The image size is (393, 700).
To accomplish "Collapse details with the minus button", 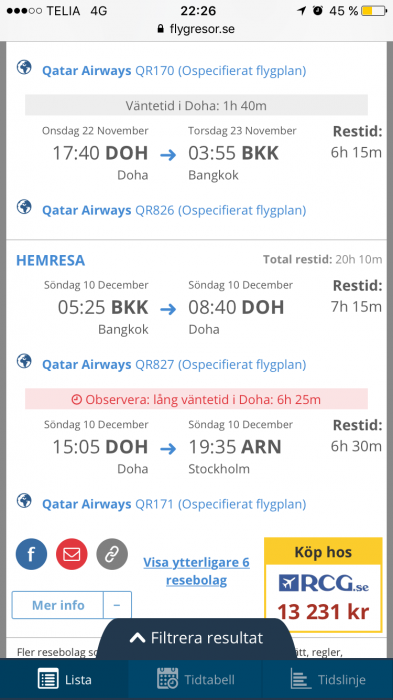I will pyautogui.click(x=117, y=605).
